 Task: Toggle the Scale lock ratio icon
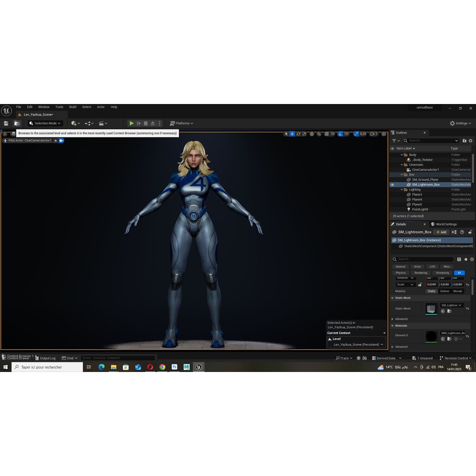pos(420,285)
